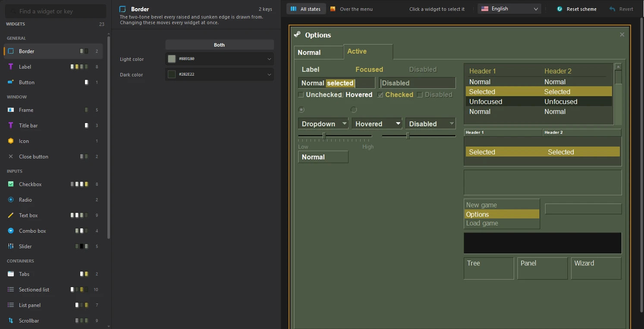The image size is (644, 329).
Task: Open the Hovered combo box in preview
Action: click(377, 124)
